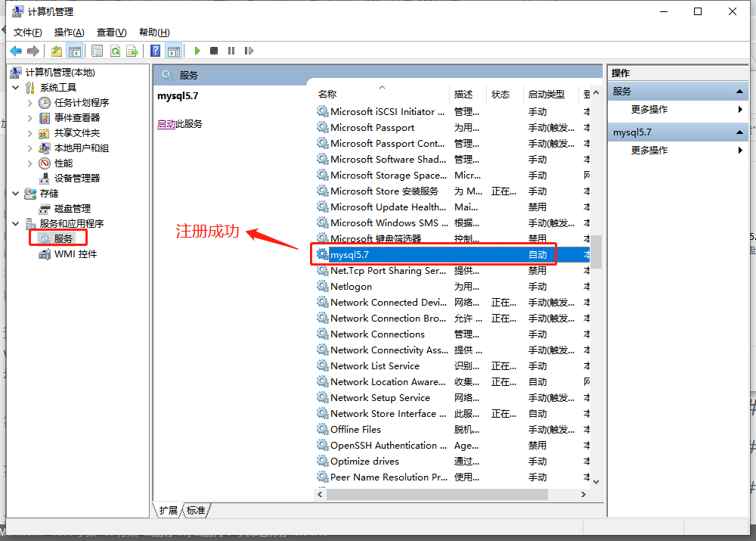This screenshot has height=541, width=756.
Task: Expand the 任务计划程序 node arrow
Action: coord(30,103)
